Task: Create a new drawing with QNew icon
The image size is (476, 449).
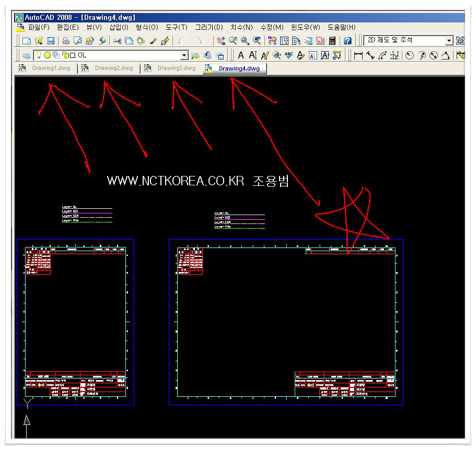Action: point(27,41)
